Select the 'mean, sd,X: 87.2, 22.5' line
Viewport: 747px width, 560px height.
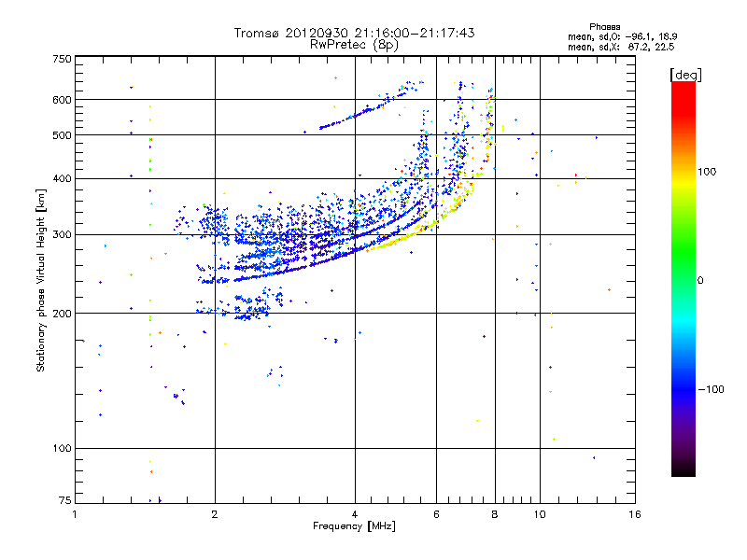pyautogui.click(x=621, y=47)
